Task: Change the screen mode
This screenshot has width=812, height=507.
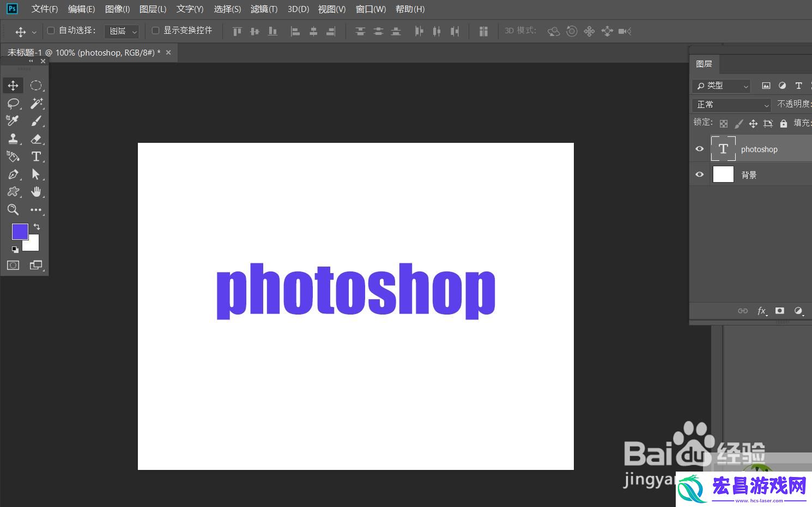Action: click(36, 265)
